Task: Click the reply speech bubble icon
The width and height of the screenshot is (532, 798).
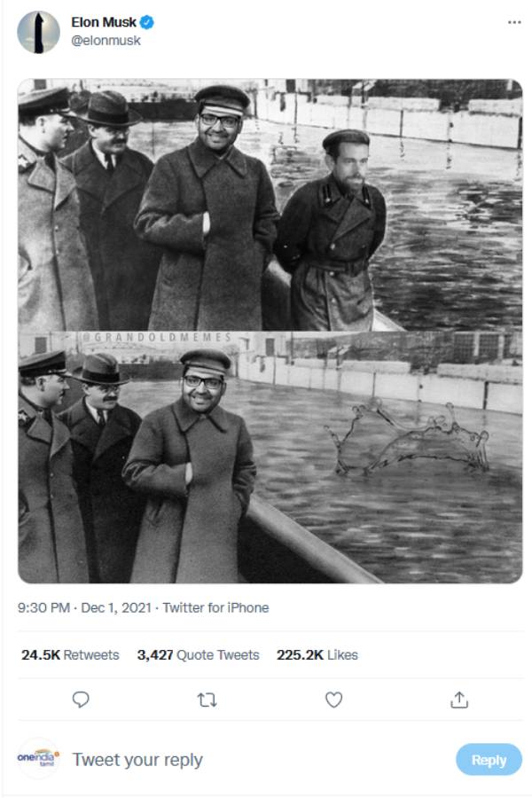Action: click(81, 700)
